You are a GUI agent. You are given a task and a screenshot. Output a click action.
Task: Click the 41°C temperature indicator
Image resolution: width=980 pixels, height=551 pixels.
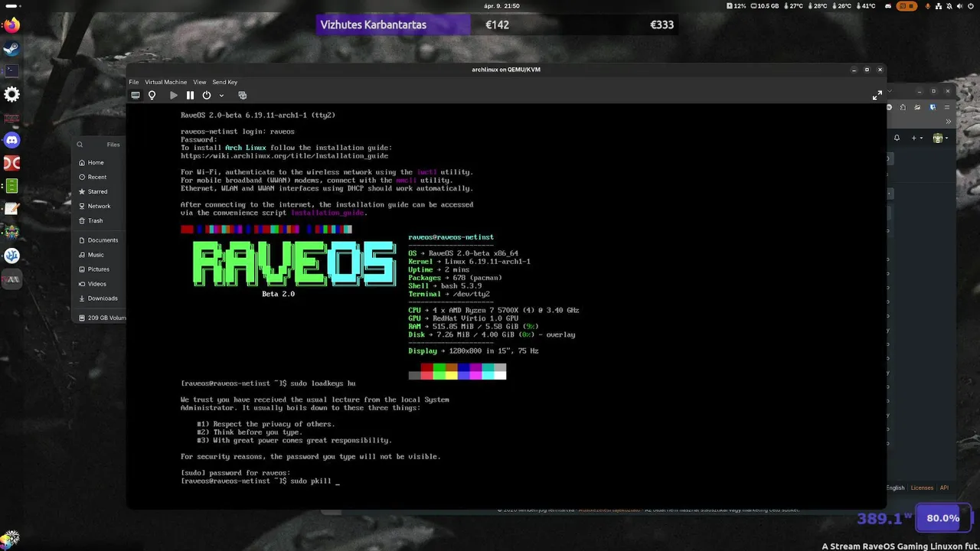pos(866,6)
